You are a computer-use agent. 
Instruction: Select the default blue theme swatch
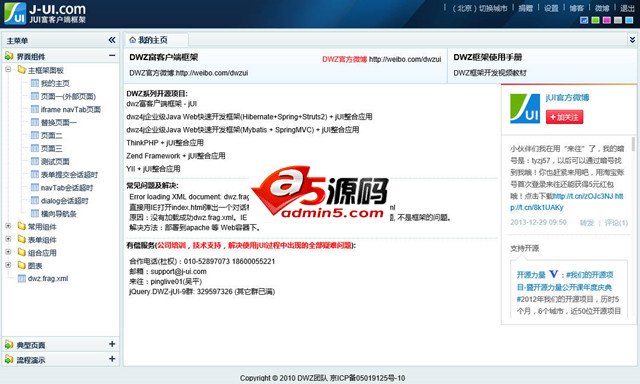584,20
